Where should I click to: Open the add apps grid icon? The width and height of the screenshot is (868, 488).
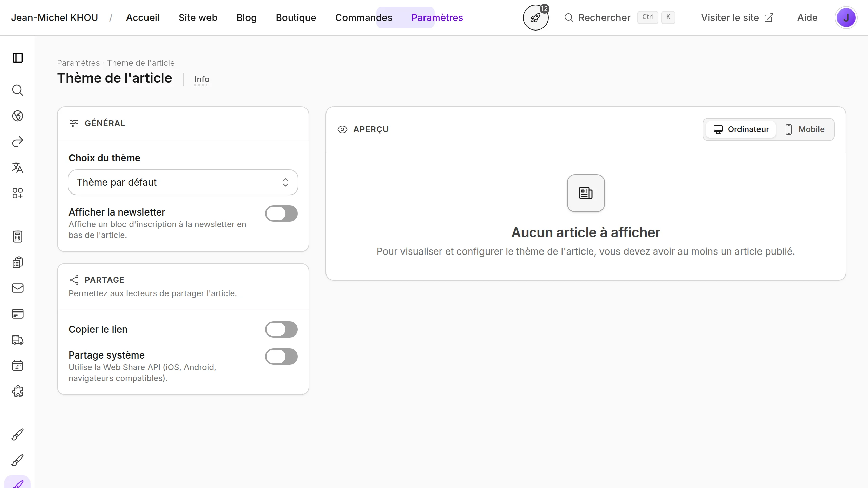coord(18,193)
